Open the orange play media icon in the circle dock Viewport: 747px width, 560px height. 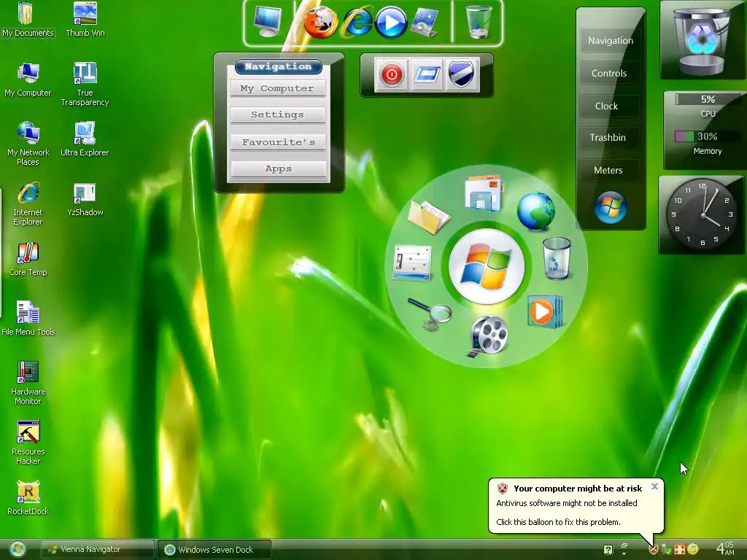click(545, 312)
